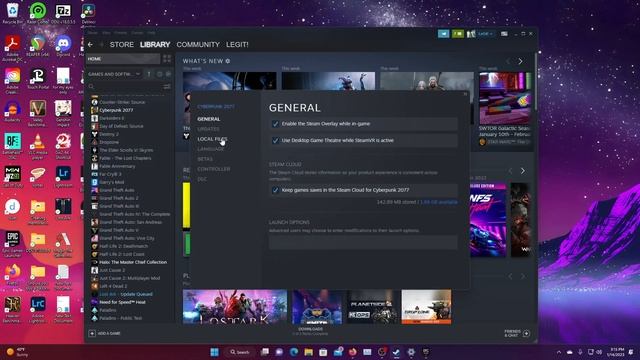This screenshot has height=360, width=640.
Task: Open the Lightroom desktop icon
Action: 63,176
